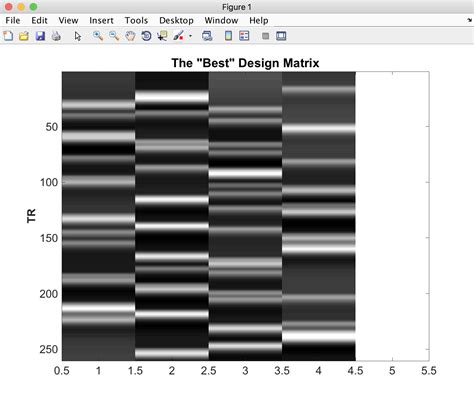This screenshot has width=474, height=400.
Task: Click the Show Plot Tools icon
Action: click(281, 36)
